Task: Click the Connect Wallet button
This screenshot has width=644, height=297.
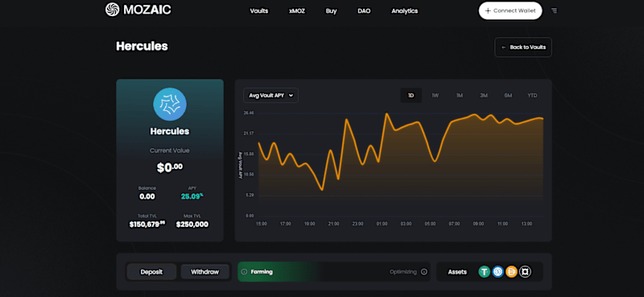Action: [x=510, y=10]
